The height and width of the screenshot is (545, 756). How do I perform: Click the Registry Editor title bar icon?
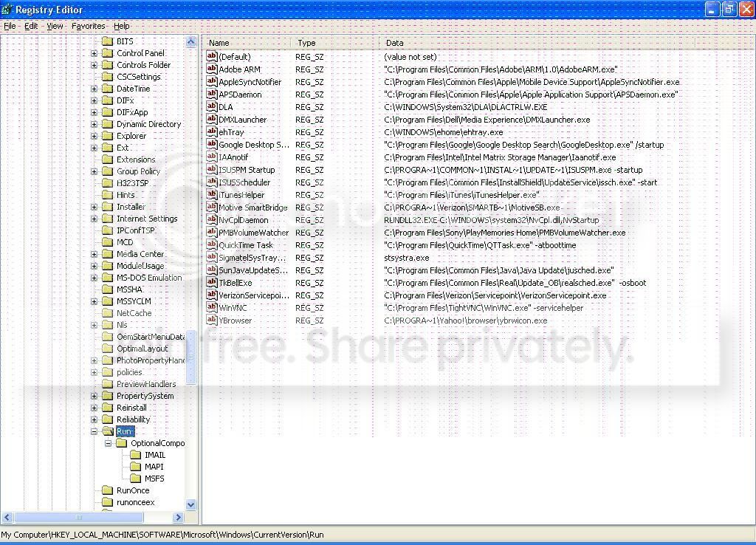tap(7, 10)
